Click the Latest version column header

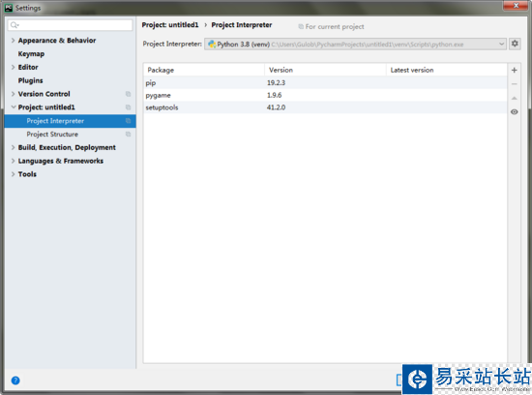(447, 70)
